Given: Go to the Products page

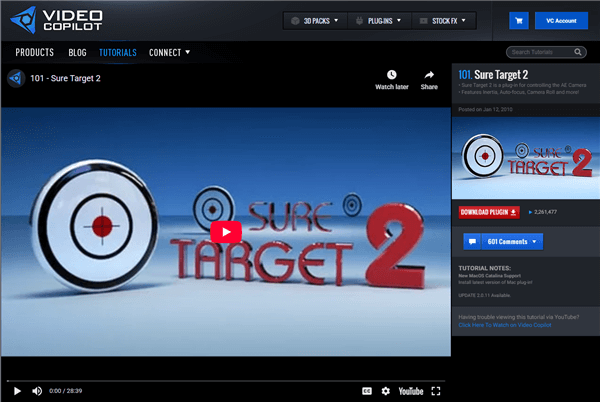Looking at the screenshot, I should click(34, 52).
